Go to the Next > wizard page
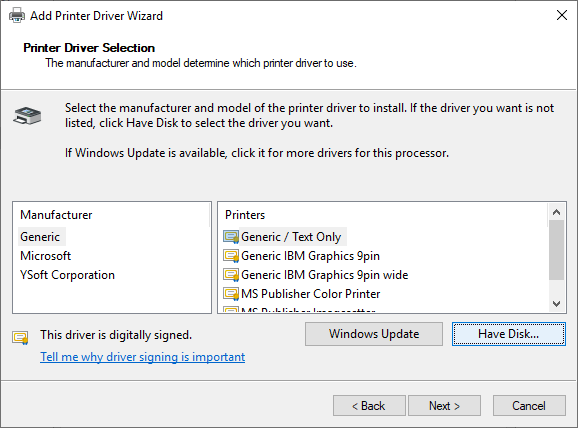 pos(444,406)
